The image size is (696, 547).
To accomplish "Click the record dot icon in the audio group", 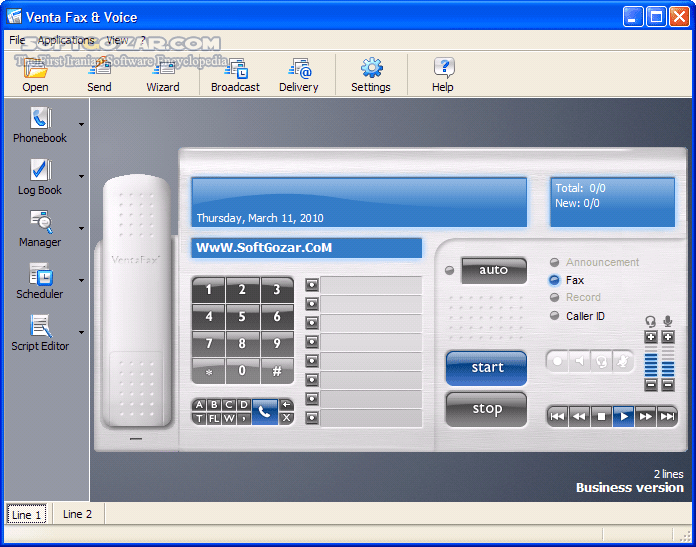I will coord(557,361).
